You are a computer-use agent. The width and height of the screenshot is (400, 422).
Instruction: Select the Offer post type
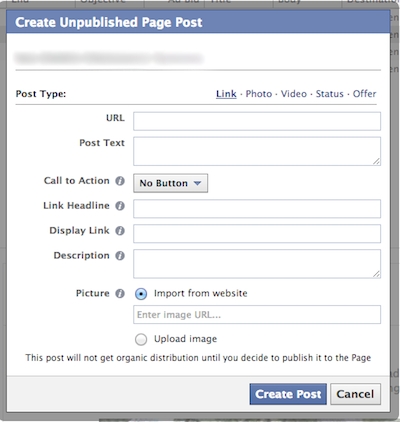pyautogui.click(x=364, y=94)
